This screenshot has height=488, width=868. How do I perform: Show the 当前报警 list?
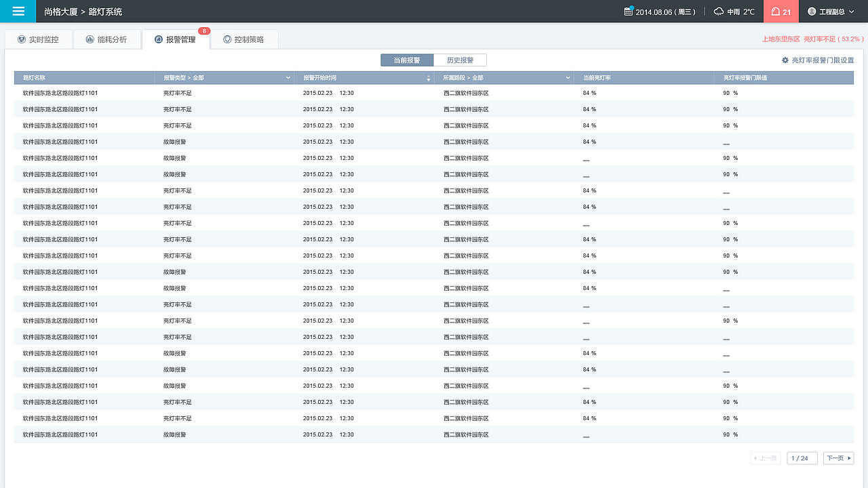point(407,60)
